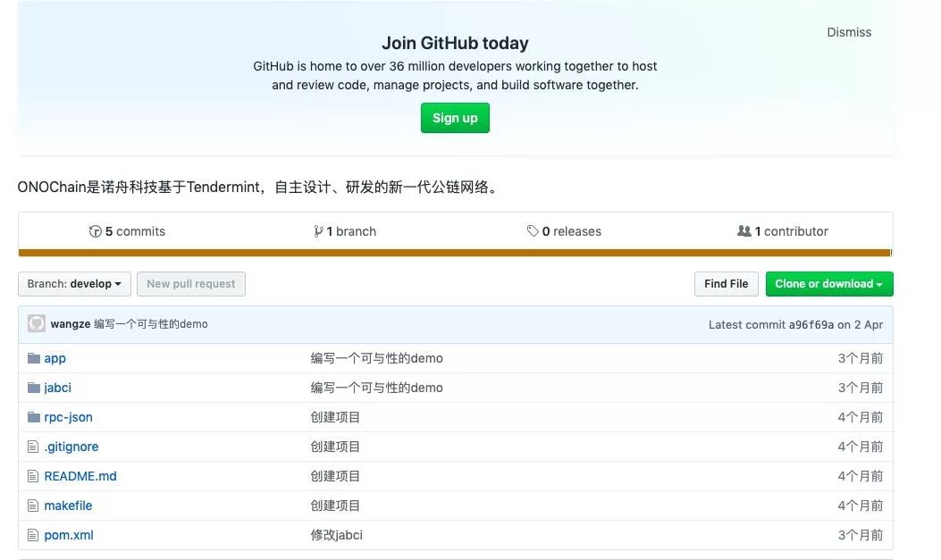Click the 3个月前 timestamp in the app row
This screenshot has height=560, width=941.
pos(861,358)
